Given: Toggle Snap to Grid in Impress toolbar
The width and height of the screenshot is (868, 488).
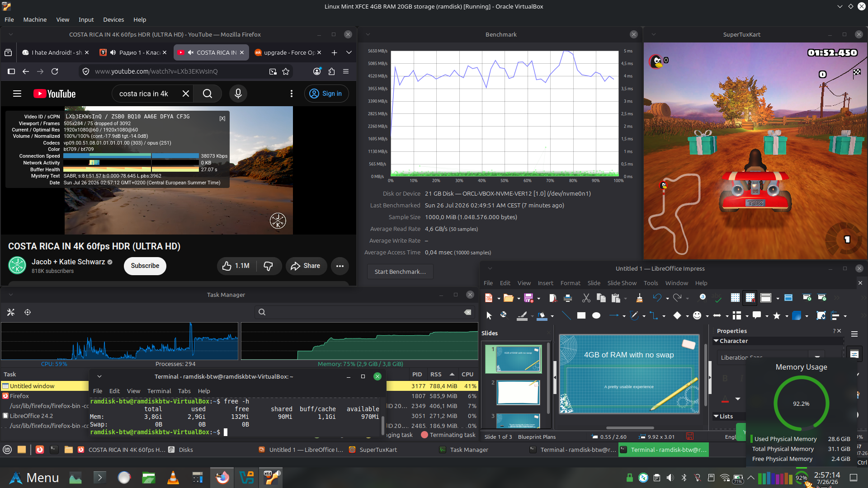Looking at the screenshot, I should [750, 298].
